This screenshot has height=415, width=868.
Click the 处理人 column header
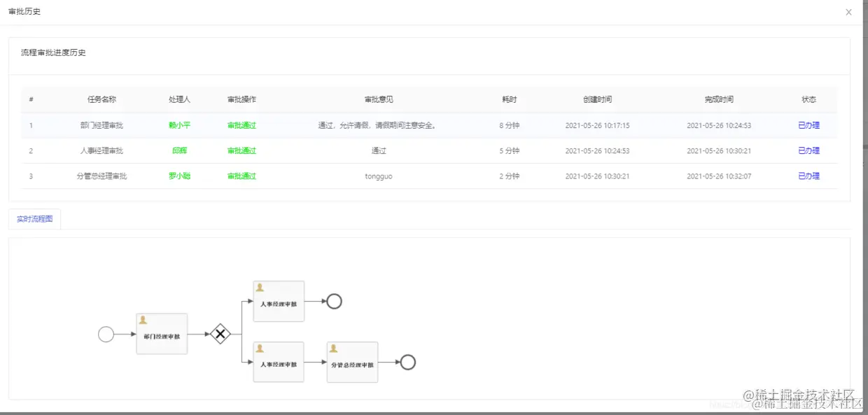179,99
